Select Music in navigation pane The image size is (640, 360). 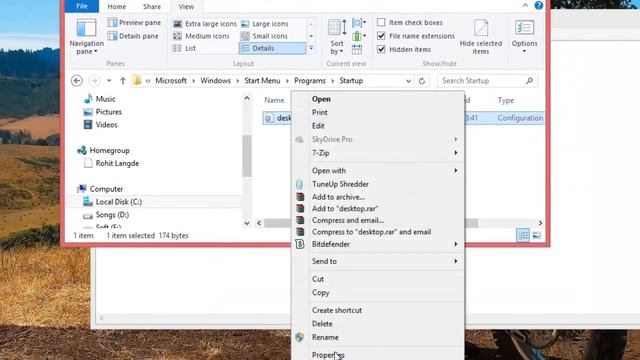click(x=105, y=99)
